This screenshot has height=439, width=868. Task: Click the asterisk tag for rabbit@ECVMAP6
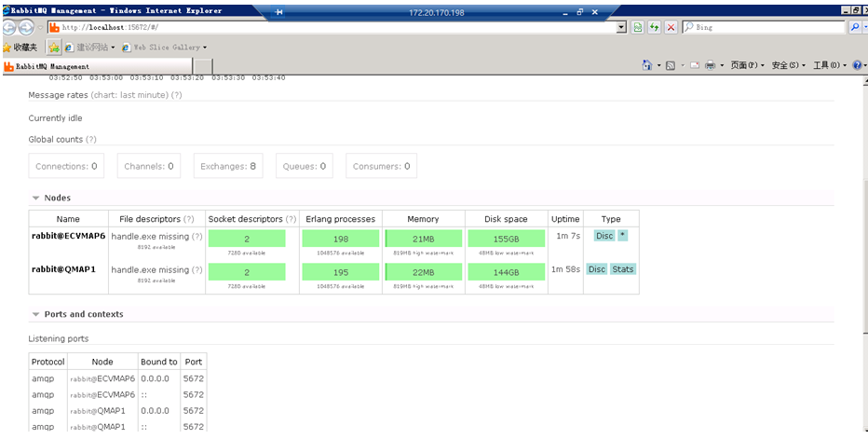click(x=623, y=236)
